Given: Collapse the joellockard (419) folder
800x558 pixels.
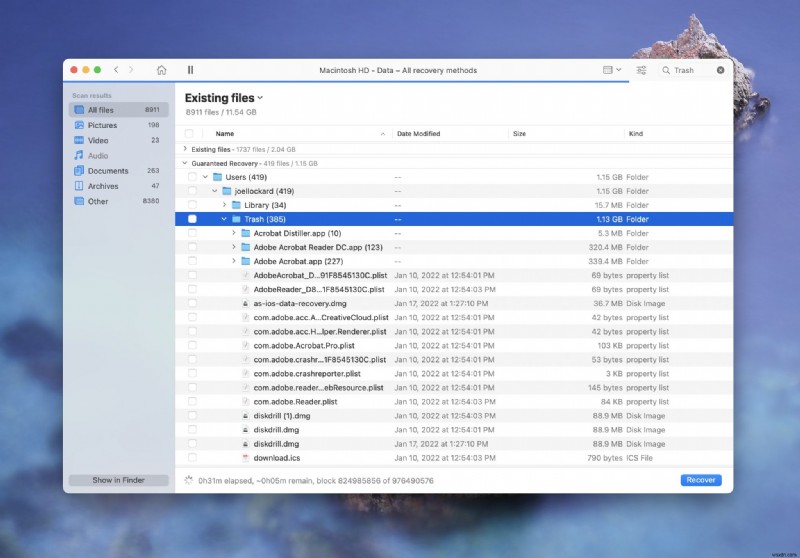Looking at the screenshot, I should pyautogui.click(x=214, y=191).
